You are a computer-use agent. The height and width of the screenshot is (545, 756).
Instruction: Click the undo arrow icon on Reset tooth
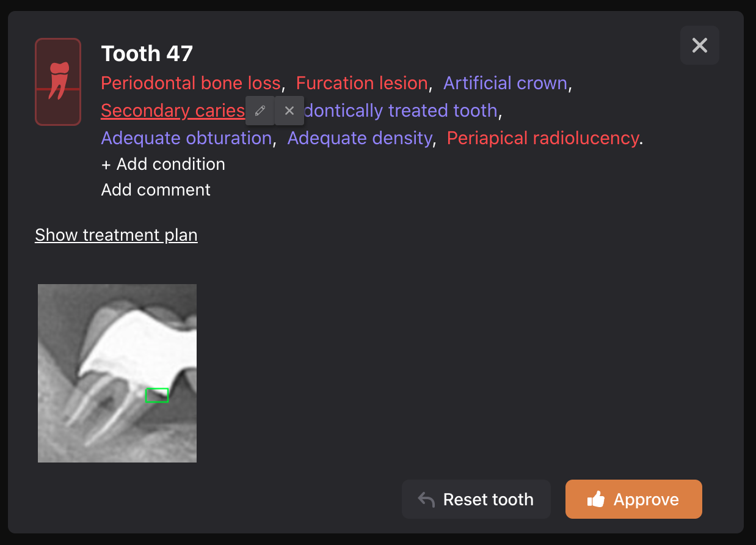click(426, 500)
